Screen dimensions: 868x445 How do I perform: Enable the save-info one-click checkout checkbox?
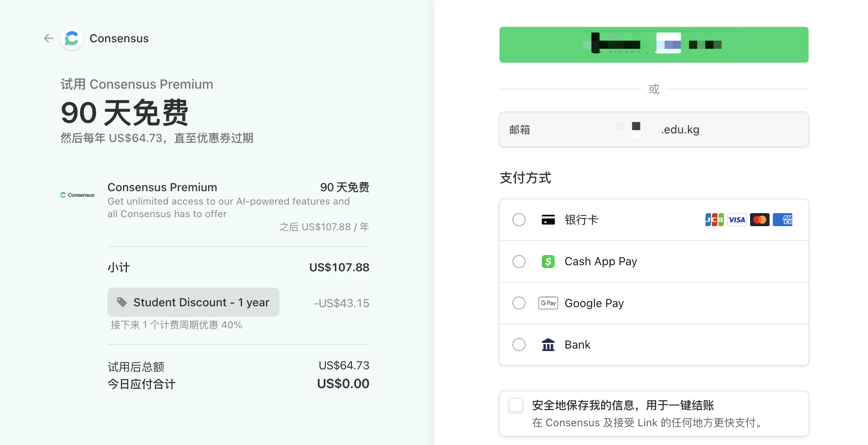pos(516,405)
